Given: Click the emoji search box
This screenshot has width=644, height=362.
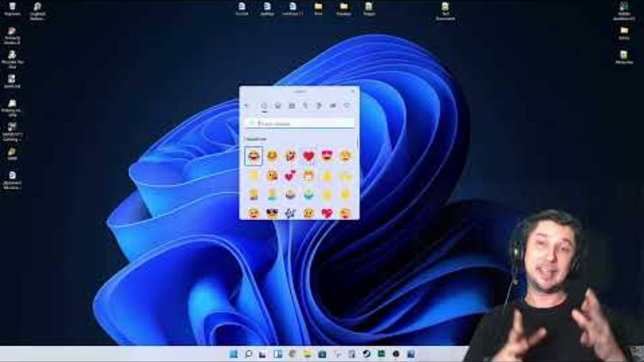Looking at the screenshot, I should point(299,123).
